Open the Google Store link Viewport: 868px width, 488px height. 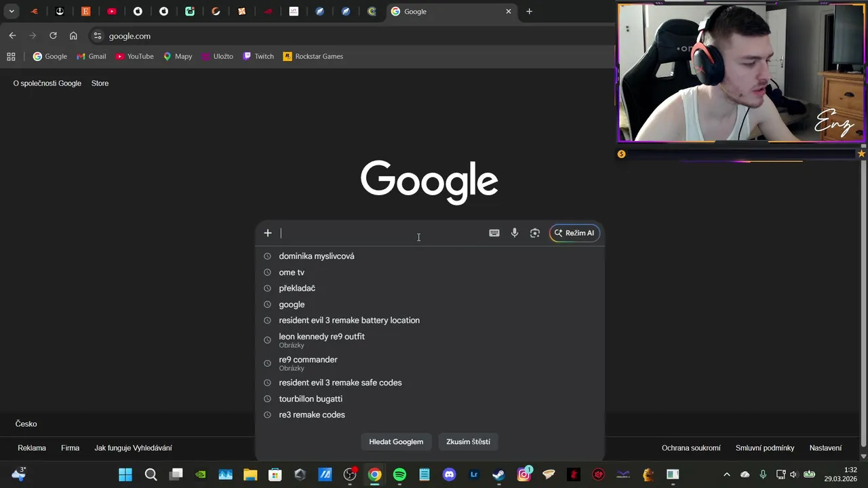pos(100,83)
